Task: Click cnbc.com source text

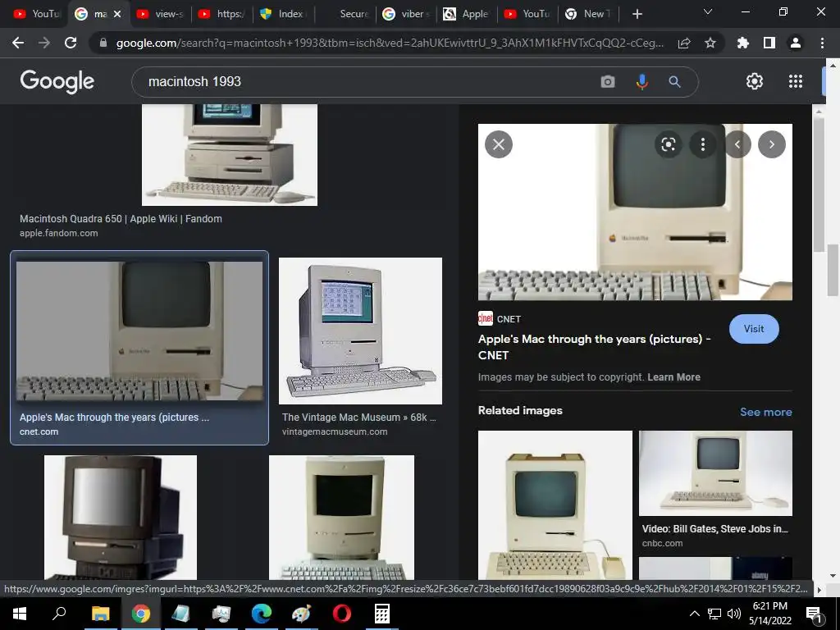Action: 662,543
